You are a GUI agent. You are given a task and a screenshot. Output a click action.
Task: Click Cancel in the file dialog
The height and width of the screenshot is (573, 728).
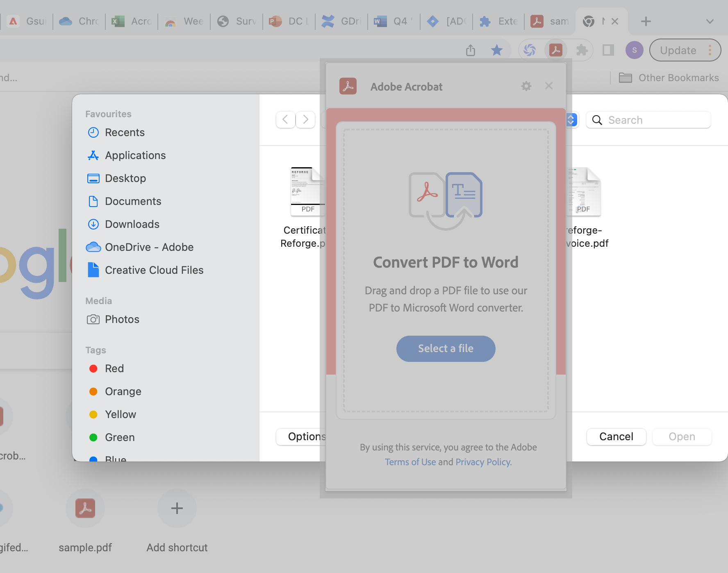pyautogui.click(x=616, y=437)
